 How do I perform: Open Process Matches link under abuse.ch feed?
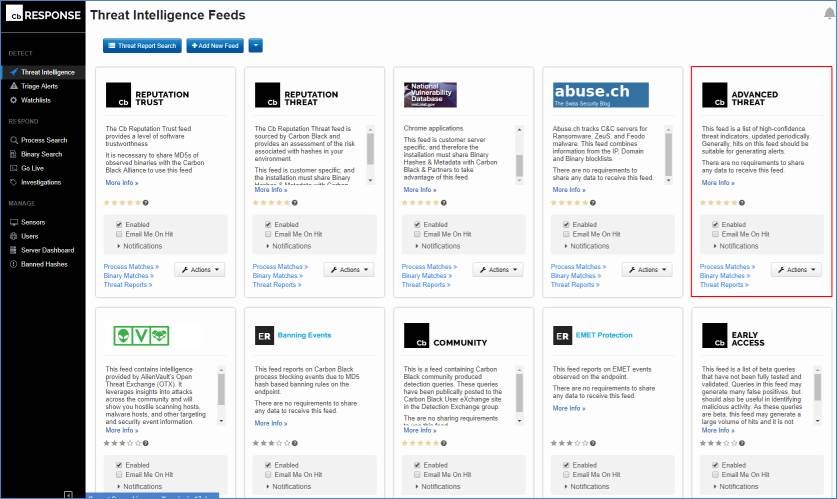point(577,267)
